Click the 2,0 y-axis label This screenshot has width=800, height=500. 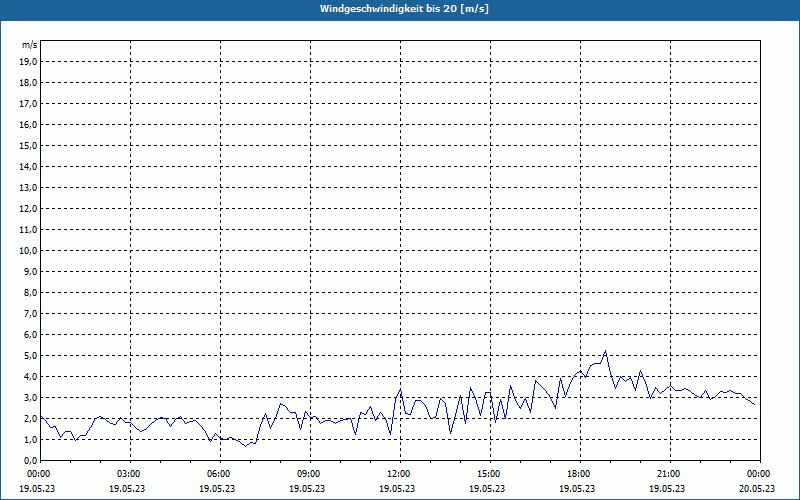pyautogui.click(x=30, y=418)
